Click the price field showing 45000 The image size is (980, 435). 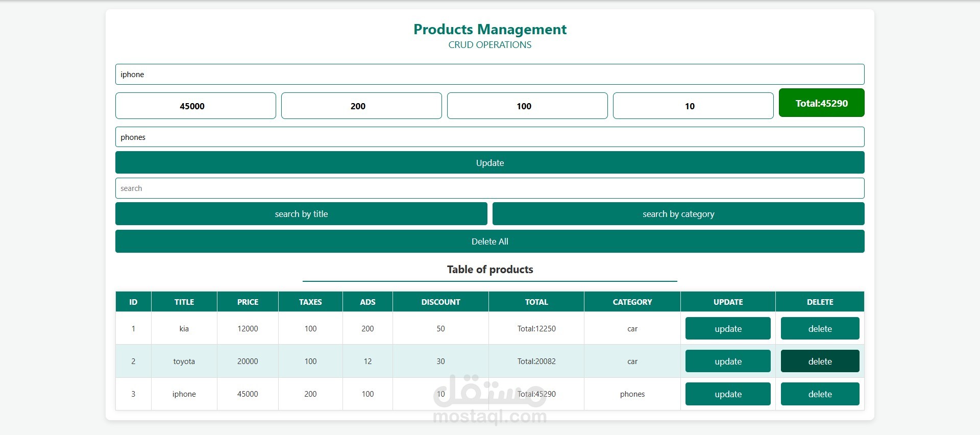195,106
